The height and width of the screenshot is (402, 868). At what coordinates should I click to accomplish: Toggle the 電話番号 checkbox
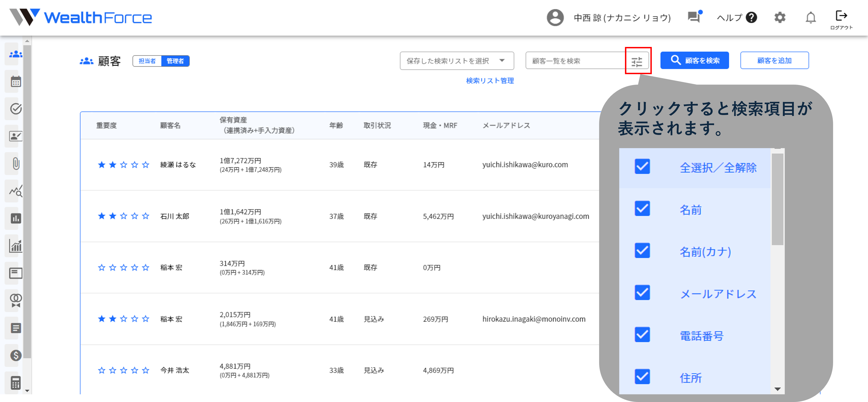coord(642,335)
